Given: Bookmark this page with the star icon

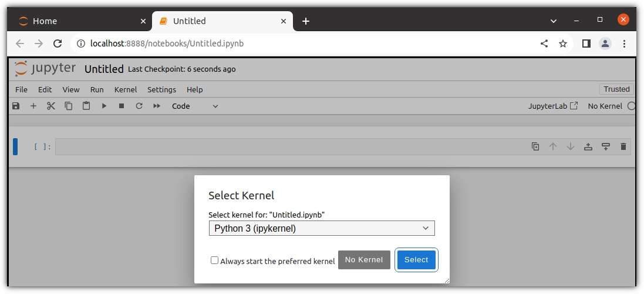Looking at the screenshot, I should pyautogui.click(x=563, y=44).
